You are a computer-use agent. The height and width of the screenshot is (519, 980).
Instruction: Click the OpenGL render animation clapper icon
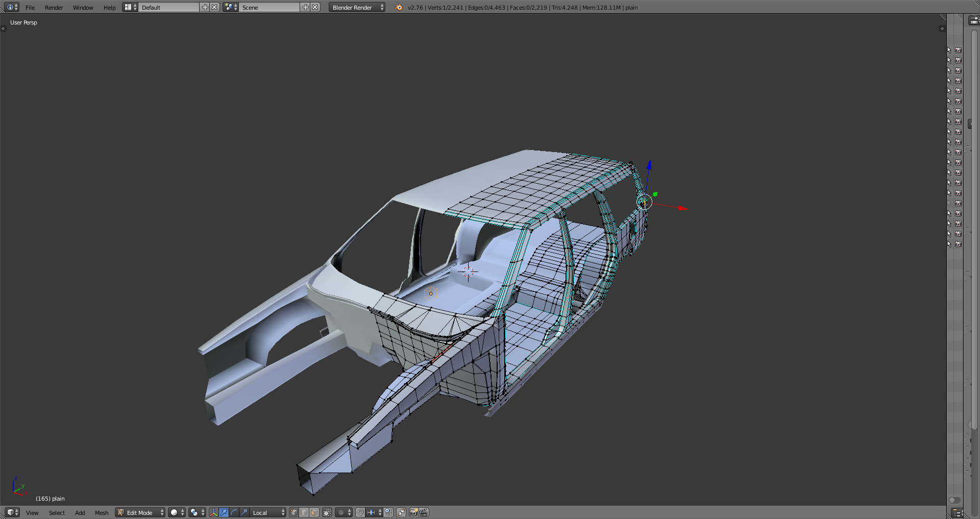pyautogui.click(x=424, y=512)
